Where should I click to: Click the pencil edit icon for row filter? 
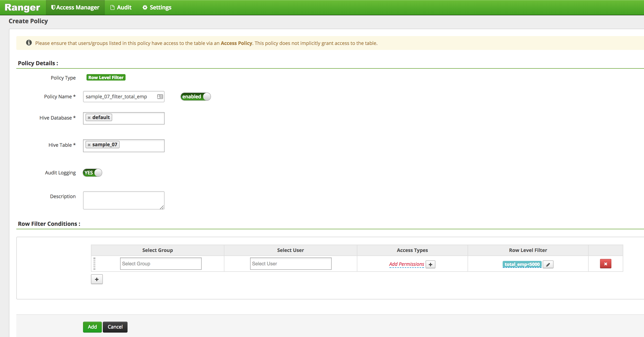pyautogui.click(x=548, y=265)
